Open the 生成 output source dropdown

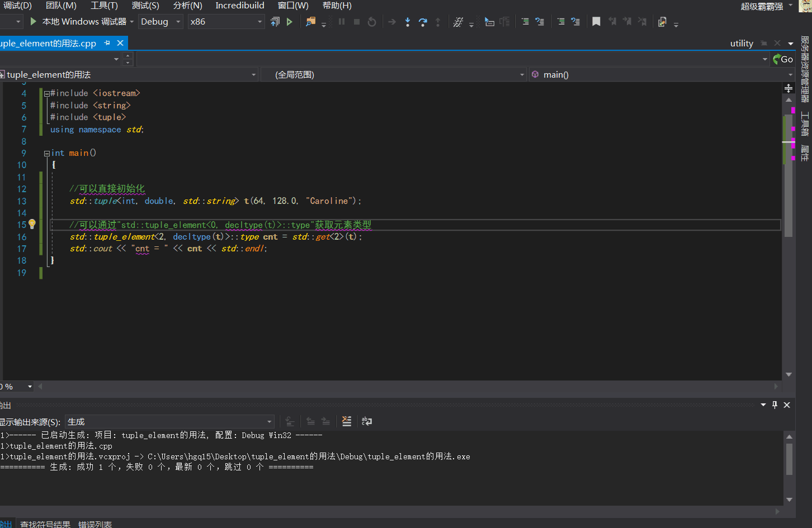169,421
